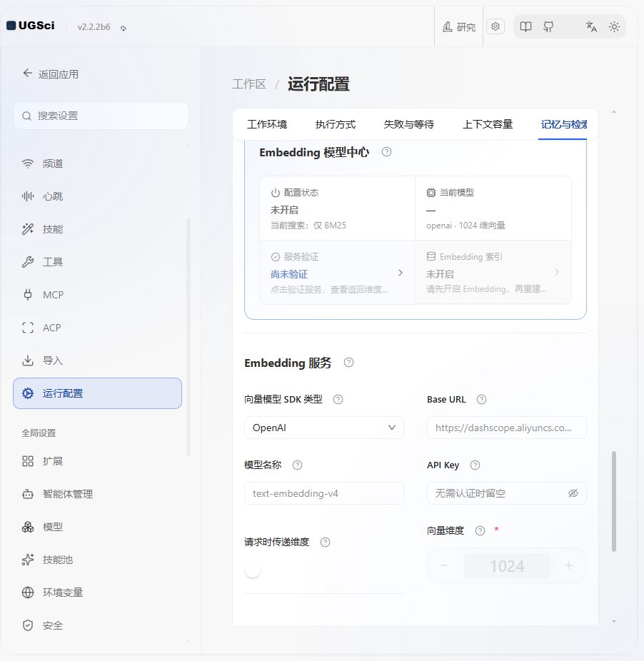Screen dimensions: 644x661
Task: Enable the 请求时传递维度 switch
Action: point(253,571)
